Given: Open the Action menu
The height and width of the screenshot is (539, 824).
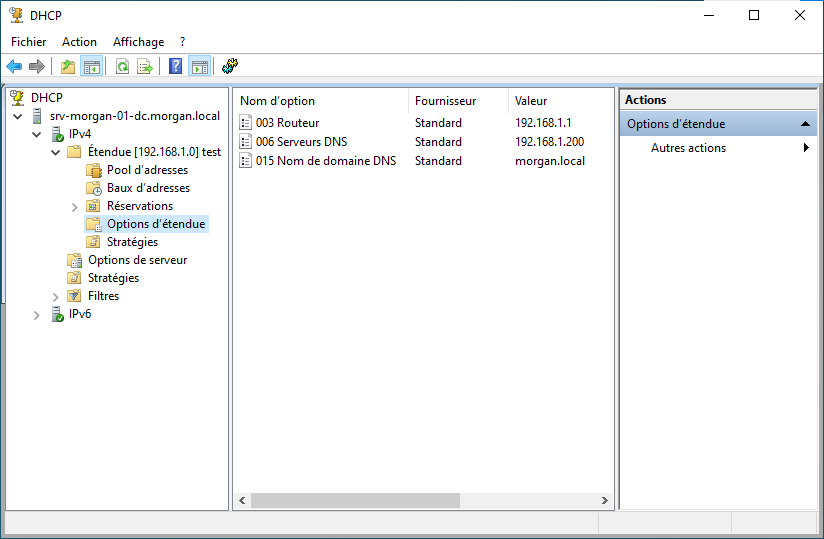Looking at the screenshot, I should click(79, 42).
